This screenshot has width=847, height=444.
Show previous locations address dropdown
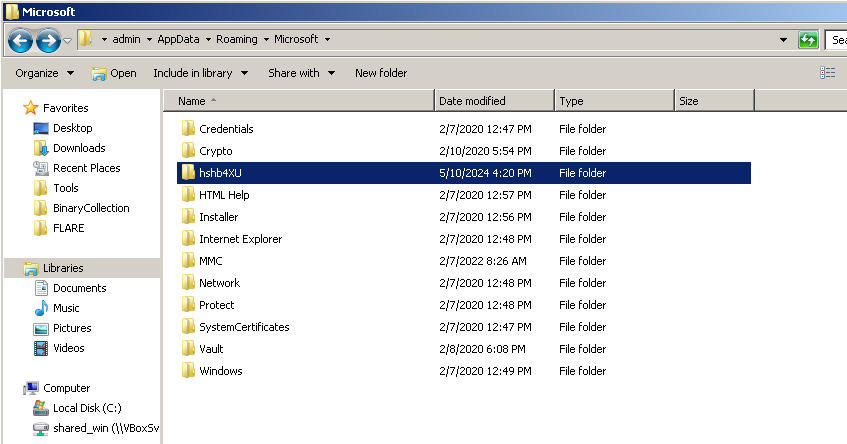[783, 39]
